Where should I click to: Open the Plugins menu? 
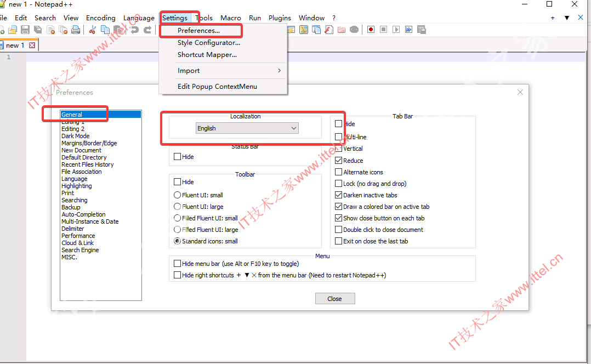tap(280, 18)
